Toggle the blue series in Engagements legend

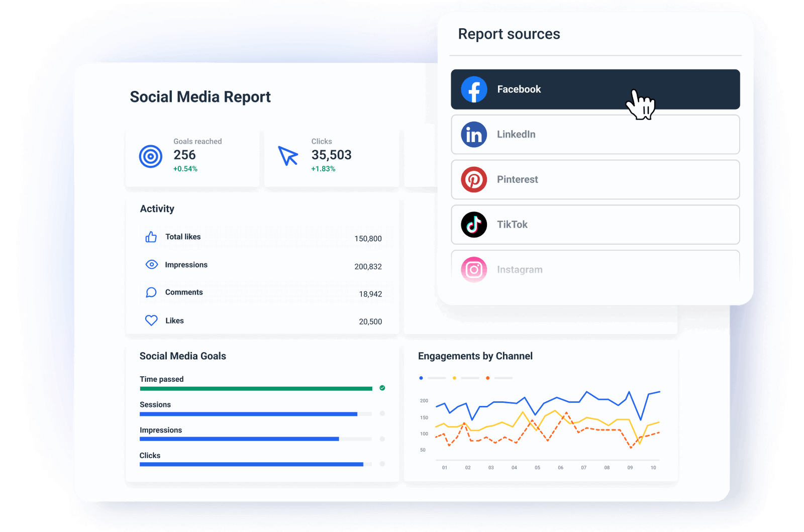click(x=421, y=378)
